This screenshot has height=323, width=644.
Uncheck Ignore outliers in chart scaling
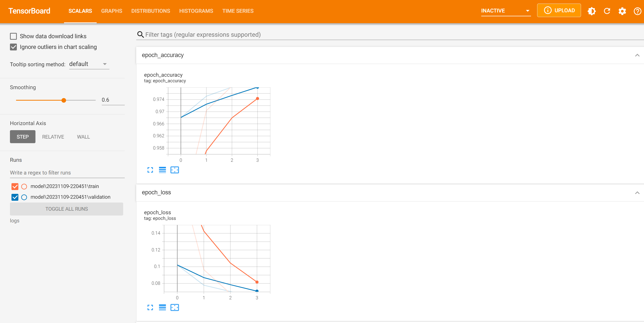(14, 47)
